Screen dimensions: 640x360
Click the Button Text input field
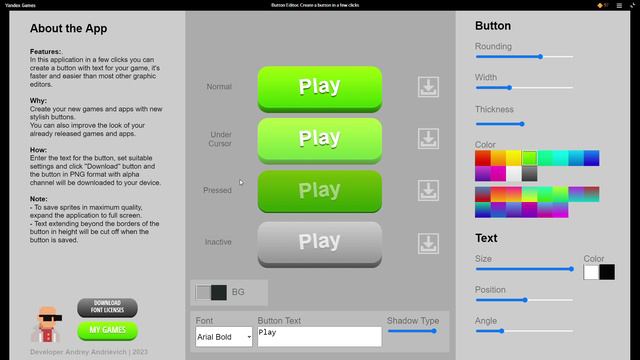[x=320, y=337]
